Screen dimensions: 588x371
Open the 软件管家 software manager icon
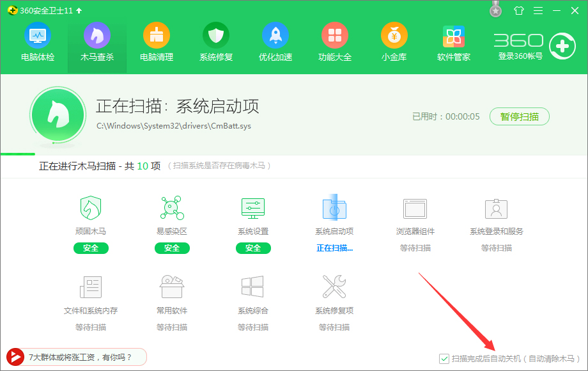click(453, 37)
